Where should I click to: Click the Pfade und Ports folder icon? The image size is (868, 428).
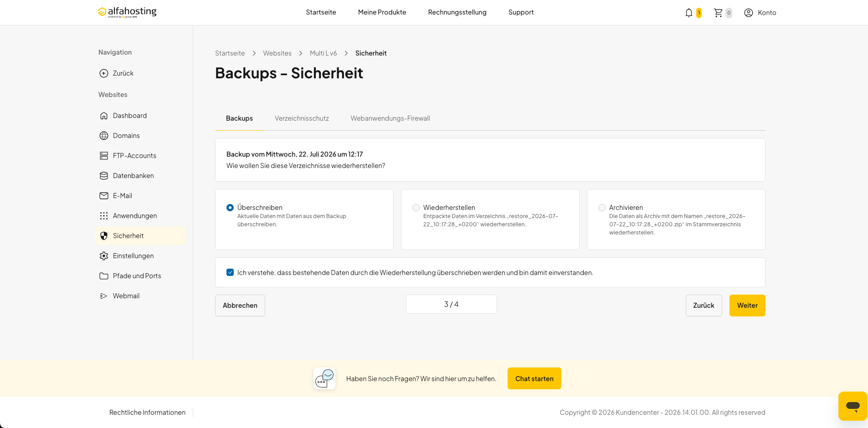[x=104, y=276]
